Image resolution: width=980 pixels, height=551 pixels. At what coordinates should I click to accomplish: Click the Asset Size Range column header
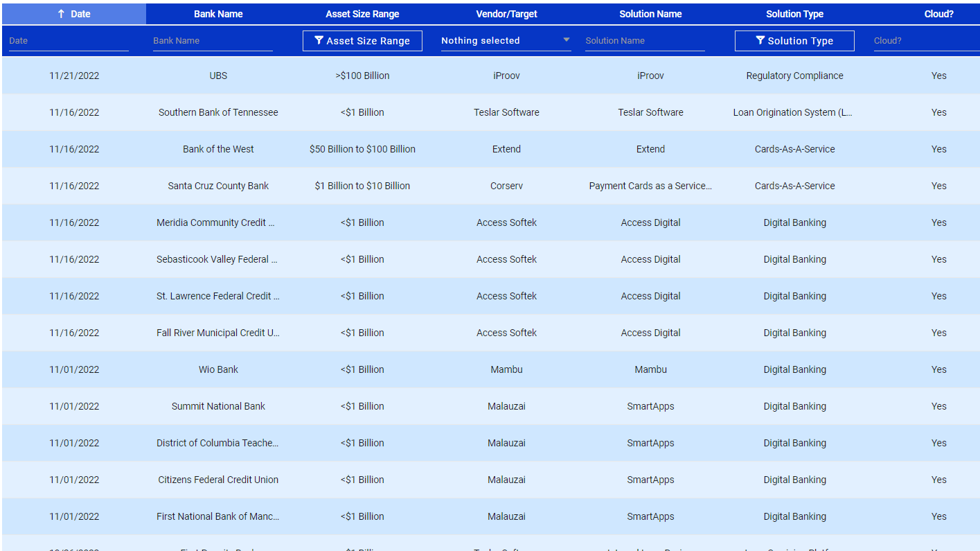362,14
